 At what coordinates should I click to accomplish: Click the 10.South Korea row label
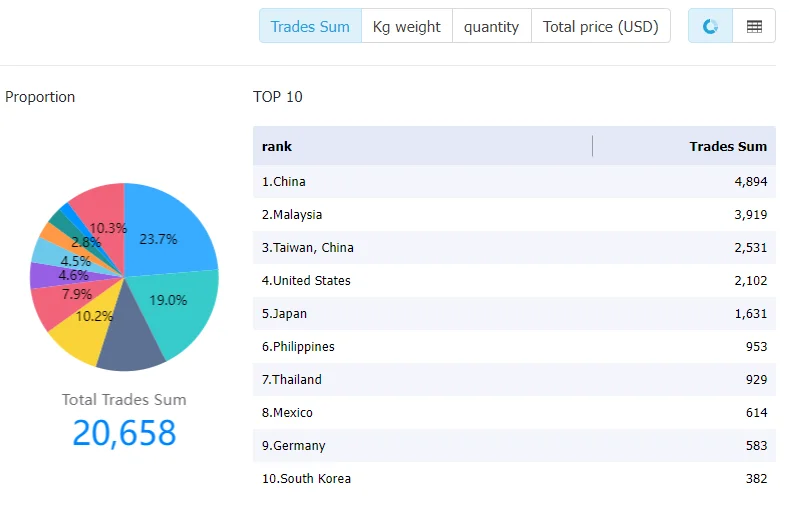[306, 479]
